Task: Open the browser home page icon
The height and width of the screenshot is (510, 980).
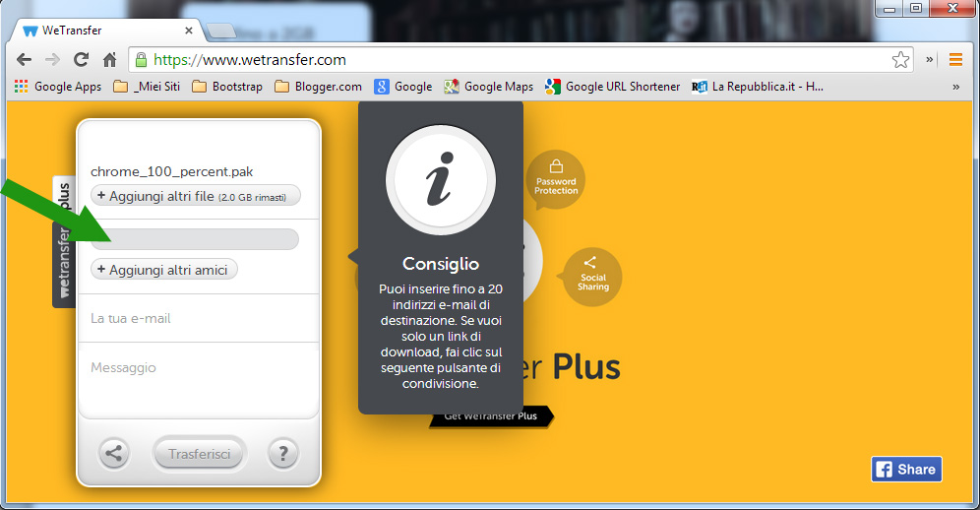Action: (110, 59)
